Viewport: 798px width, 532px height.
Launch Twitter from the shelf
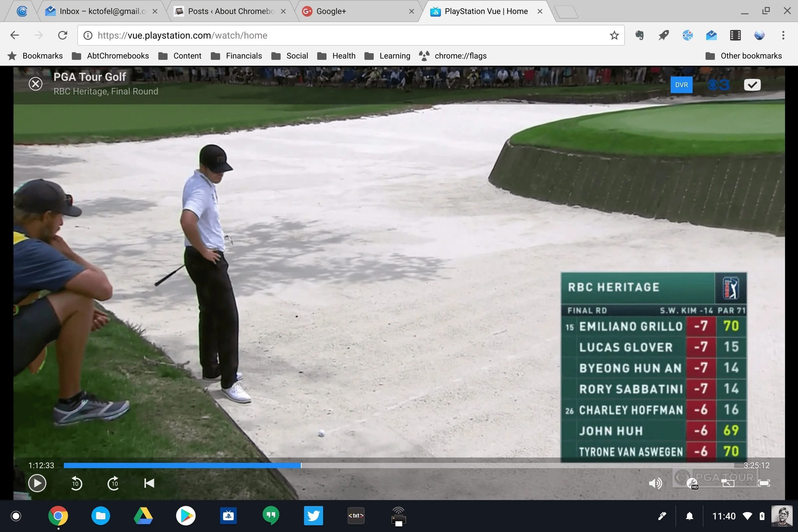tap(313, 516)
